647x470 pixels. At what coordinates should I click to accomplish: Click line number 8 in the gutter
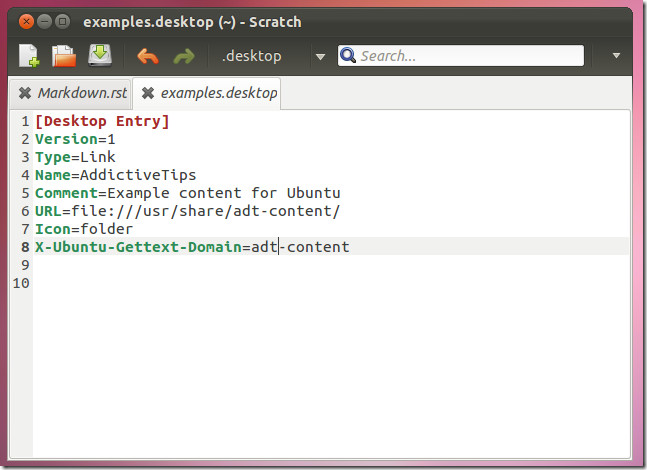(x=25, y=247)
